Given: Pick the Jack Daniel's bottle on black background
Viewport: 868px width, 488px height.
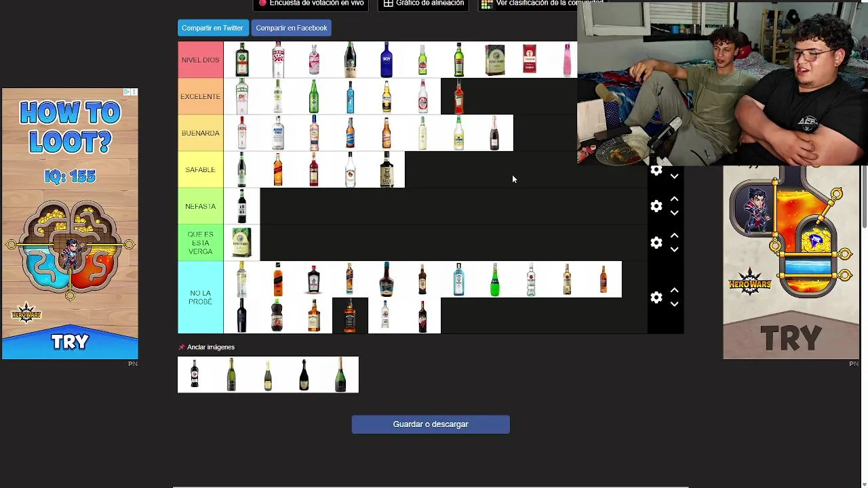Looking at the screenshot, I should (x=350, y=316).
